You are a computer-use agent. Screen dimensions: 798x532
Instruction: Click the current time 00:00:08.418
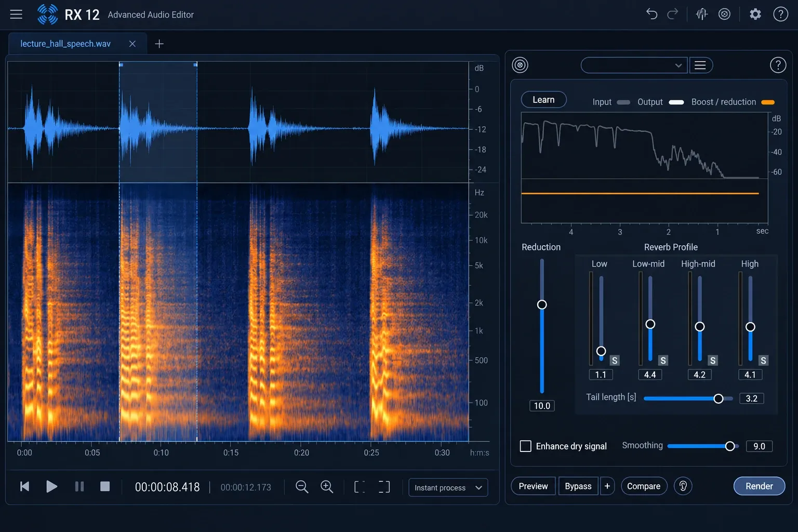[x=167, y=487]
